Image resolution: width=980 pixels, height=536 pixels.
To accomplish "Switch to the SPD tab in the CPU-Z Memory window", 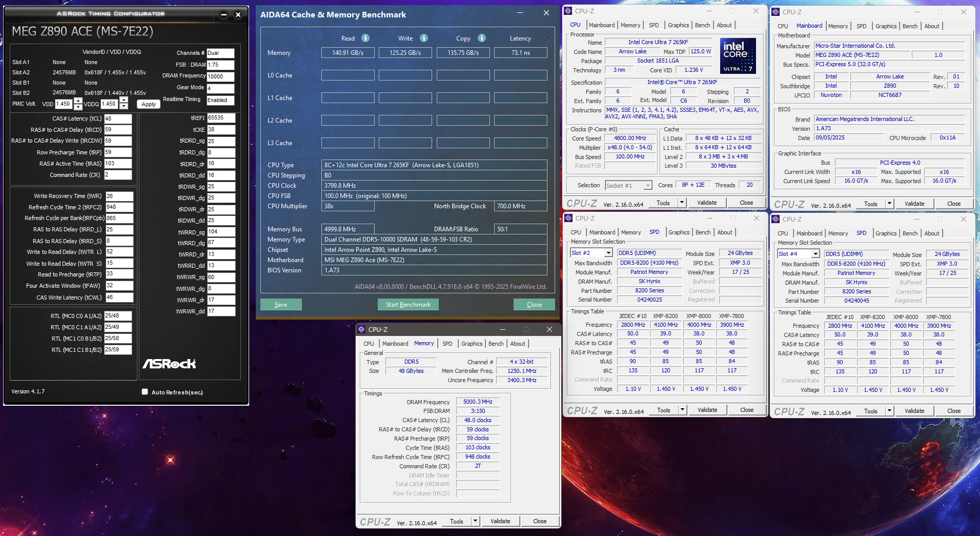I will [x=447, y=344].
